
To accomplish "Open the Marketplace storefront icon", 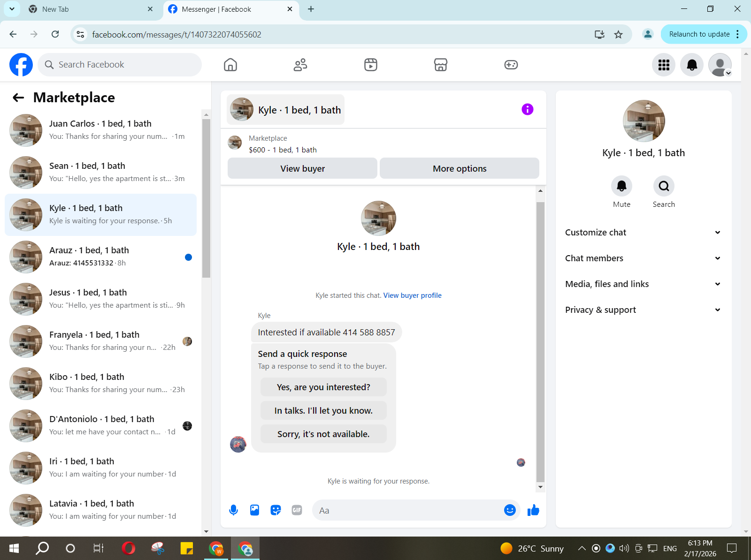I will 441,65.
